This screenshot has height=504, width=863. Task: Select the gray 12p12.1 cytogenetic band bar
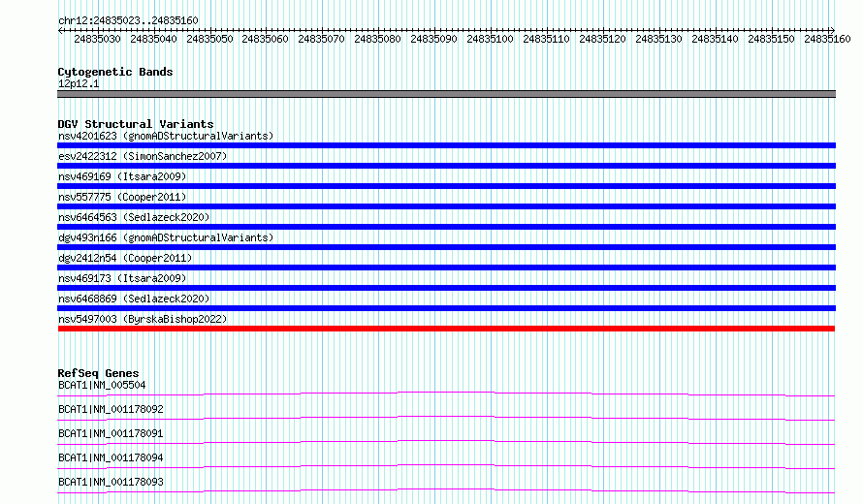point(446,94)
